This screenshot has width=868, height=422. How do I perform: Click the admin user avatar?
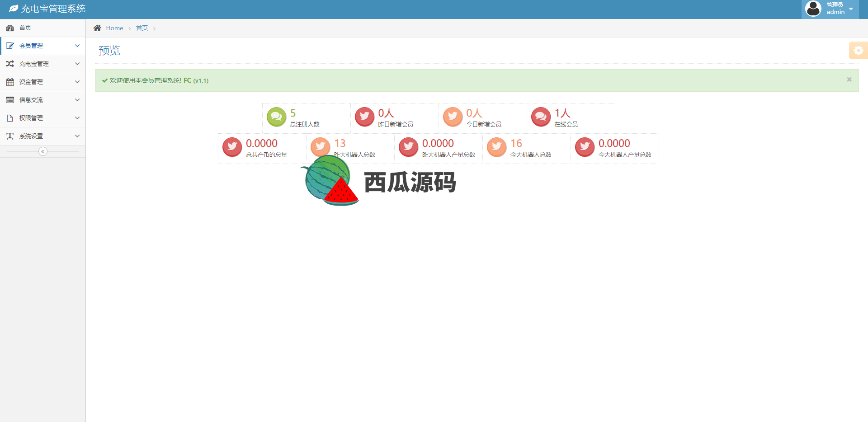point(813,9)
